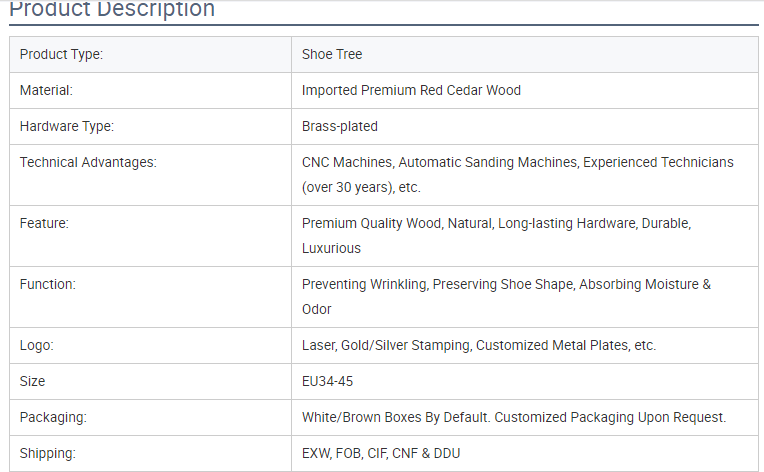Select the "Shoe Tree" value cell
764x472 pixels.
coord(332,54)
